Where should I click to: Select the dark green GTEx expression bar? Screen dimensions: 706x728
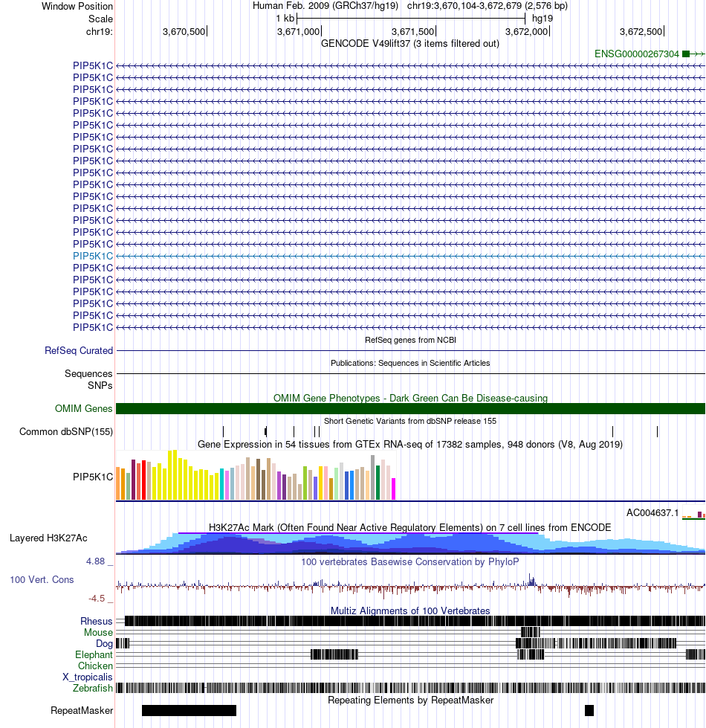click(x=378, y=483)
